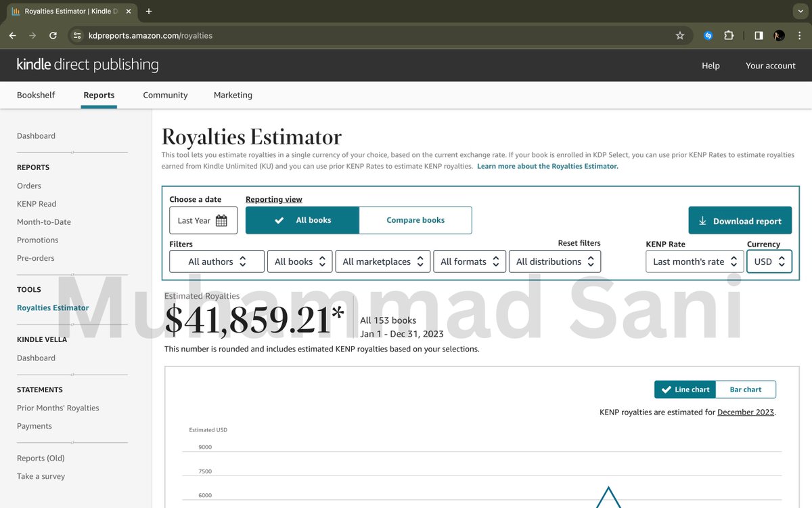The width and height of the screenshot is (812, 508).
Task: Open Your account in the header
Action: 771,66
